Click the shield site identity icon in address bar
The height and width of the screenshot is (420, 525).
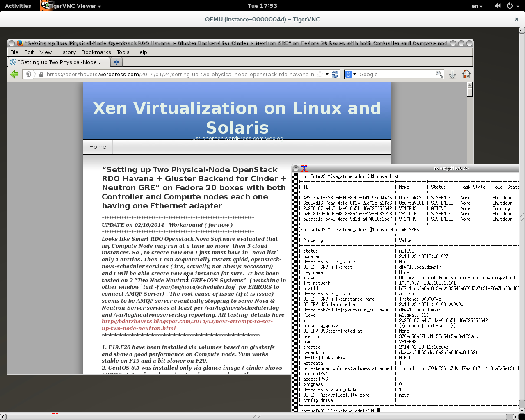29,74
